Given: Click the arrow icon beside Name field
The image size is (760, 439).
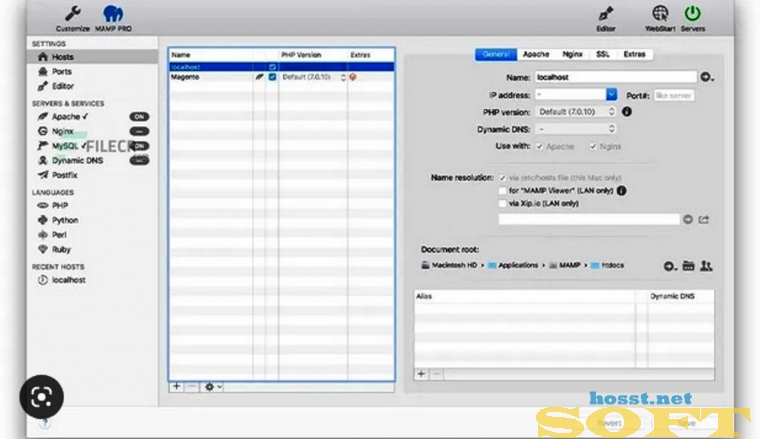Looking at the screenshot, I should point(707,77).
